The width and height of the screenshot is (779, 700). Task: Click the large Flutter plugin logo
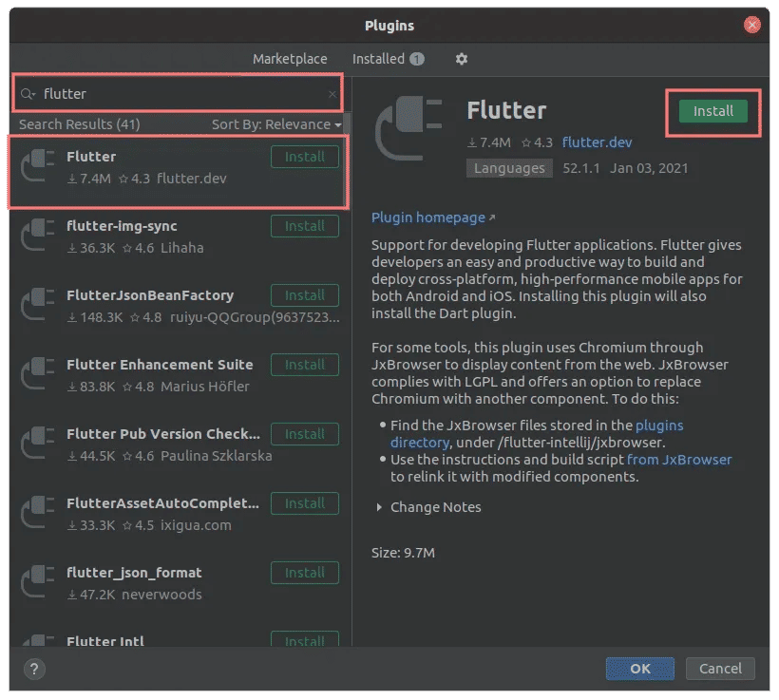408,128
